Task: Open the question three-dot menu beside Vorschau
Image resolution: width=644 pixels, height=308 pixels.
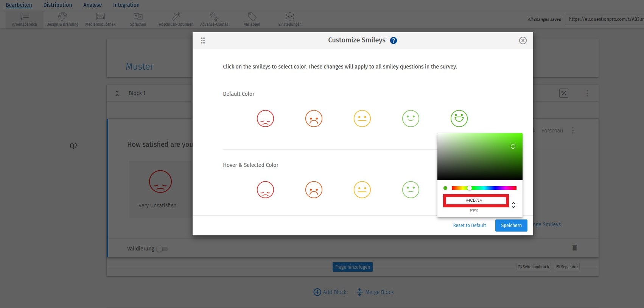Action: point(573,131)
